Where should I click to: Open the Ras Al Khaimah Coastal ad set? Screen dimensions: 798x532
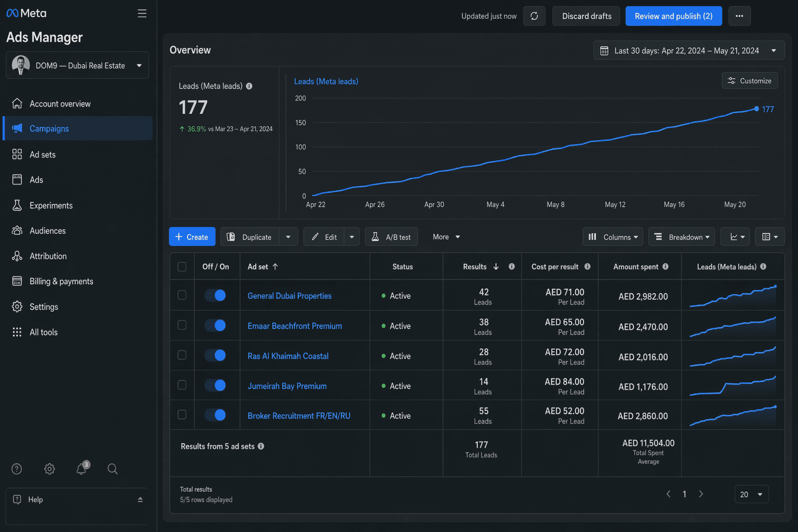(288, 356)
